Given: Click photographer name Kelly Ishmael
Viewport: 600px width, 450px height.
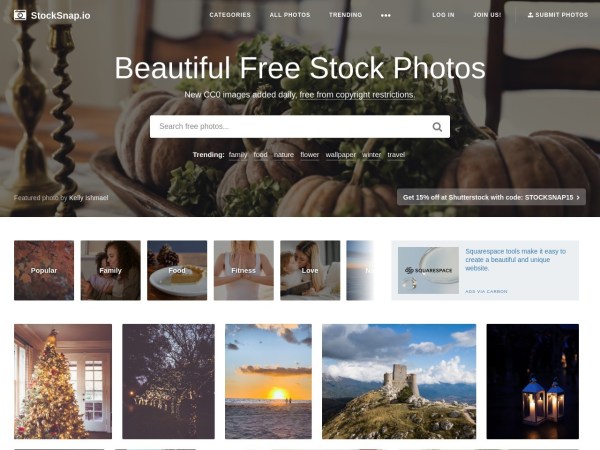Looking at the screenshot, I should coord(88,198).
